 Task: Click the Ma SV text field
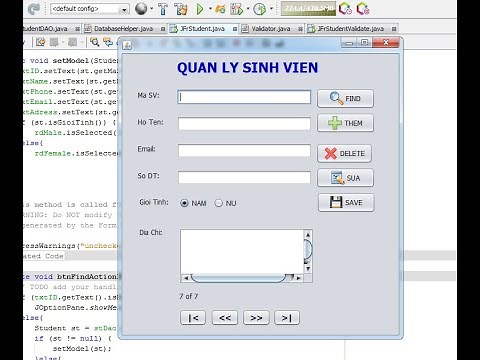[x=244, y=97]
